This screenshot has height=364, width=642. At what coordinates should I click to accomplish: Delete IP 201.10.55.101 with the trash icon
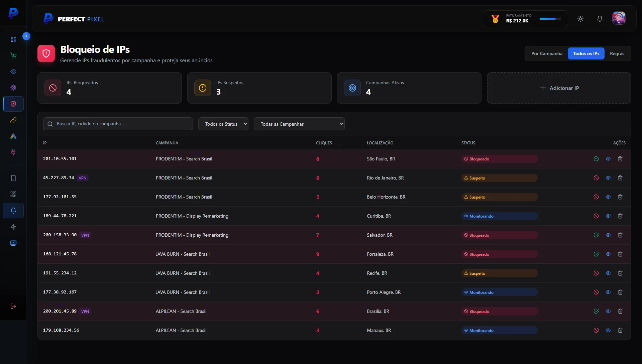pos(620,159)
